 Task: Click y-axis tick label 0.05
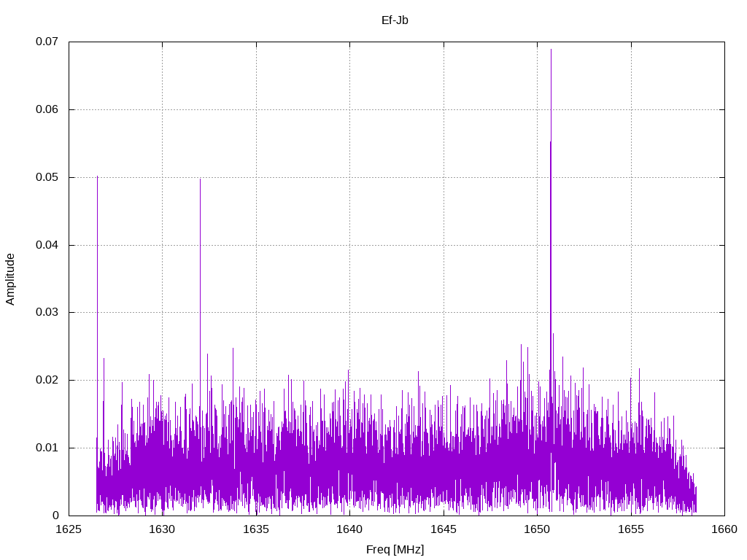point(47,177)
